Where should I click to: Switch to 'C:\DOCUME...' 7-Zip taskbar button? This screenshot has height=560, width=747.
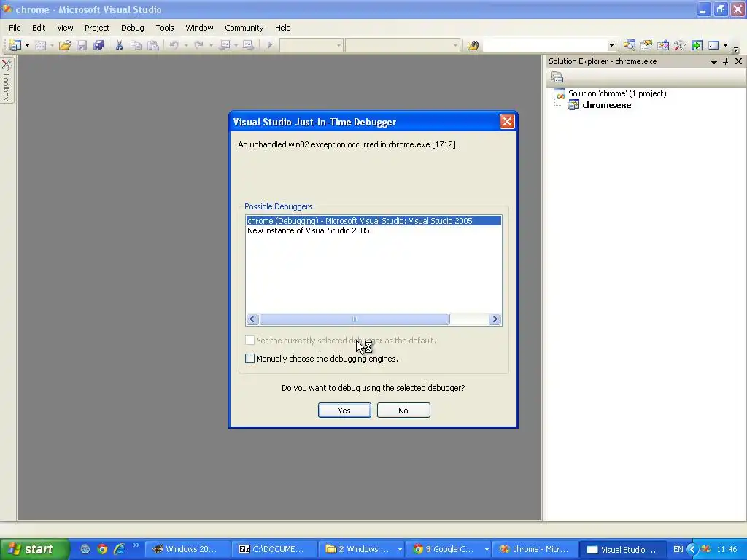[274, 549]
